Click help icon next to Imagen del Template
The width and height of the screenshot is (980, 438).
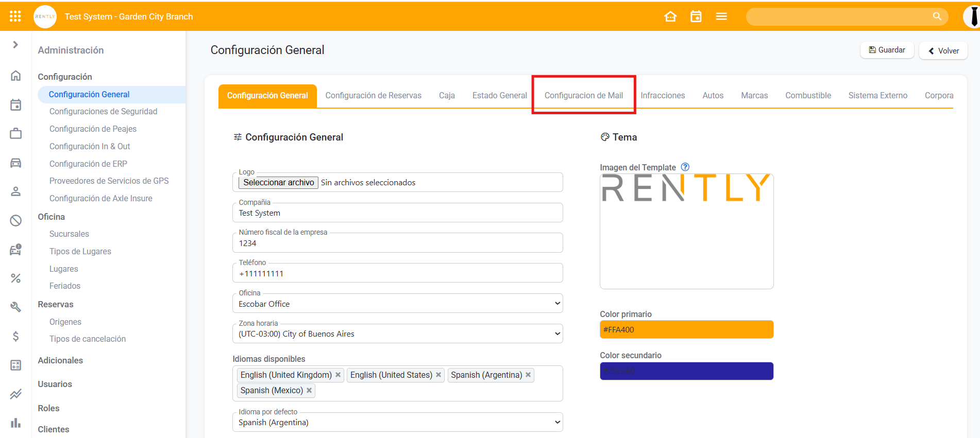click(x=685, y=167)
